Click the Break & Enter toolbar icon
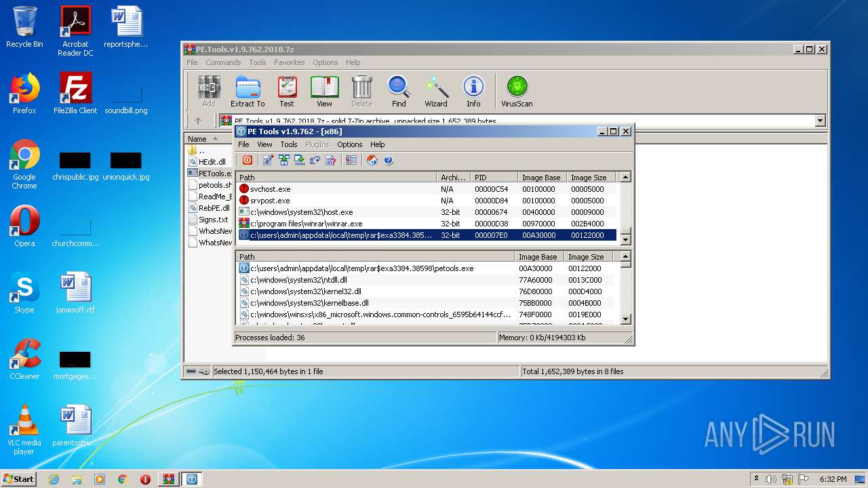Image resolution: width=868 pixels, height=488 pixels. click(x=284, y=160)
